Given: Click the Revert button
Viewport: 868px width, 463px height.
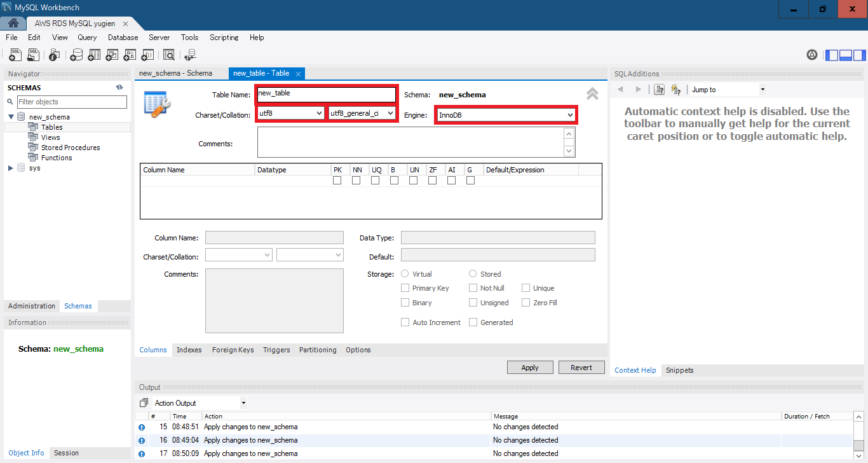Looking at the screenshot, I should coord(581,368).
